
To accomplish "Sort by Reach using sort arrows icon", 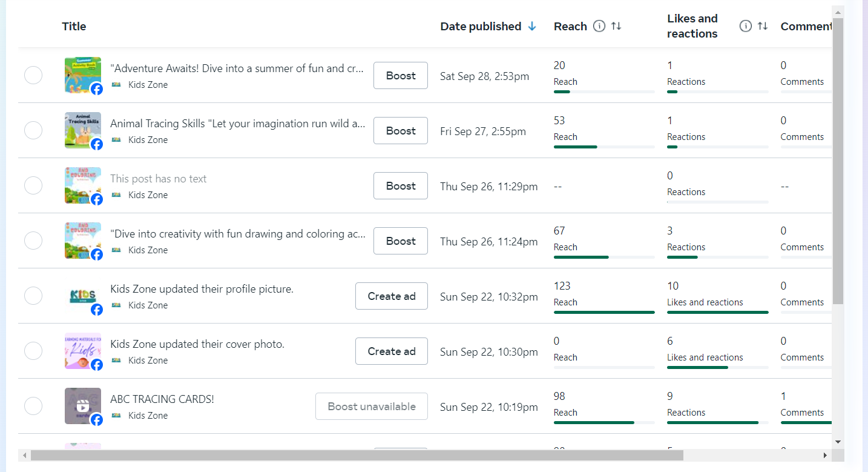I will (616, 26).
